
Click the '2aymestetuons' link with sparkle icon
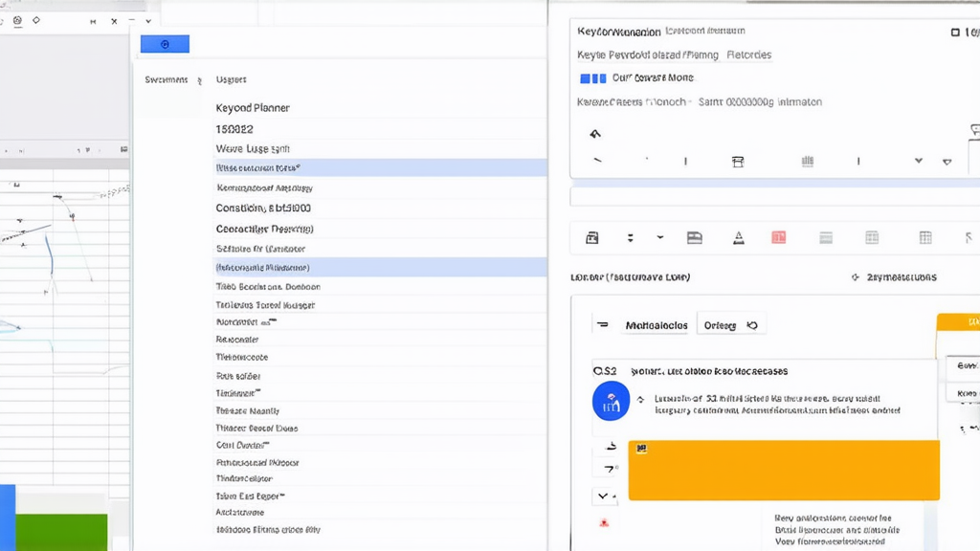894,277
